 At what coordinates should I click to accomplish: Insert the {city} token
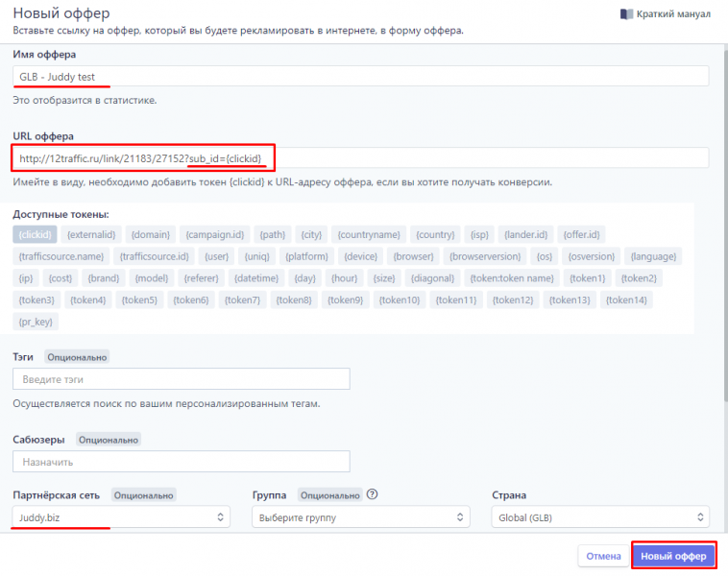click(311, 234)
